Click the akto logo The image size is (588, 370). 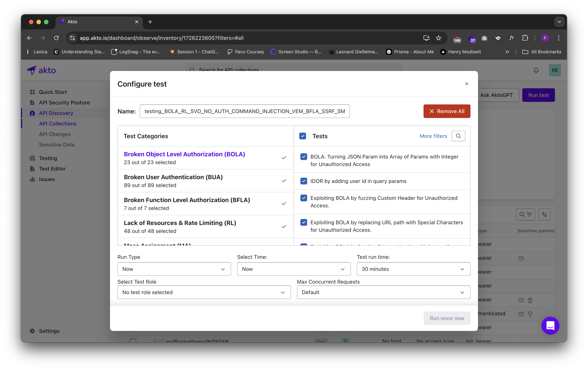pos(41,70)
